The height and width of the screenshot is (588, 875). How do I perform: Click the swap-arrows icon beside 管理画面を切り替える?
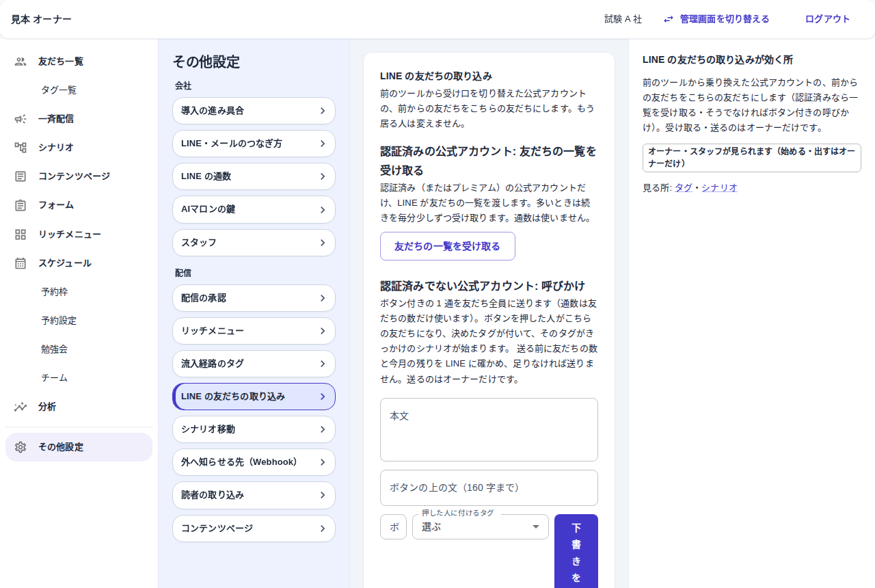669,19
